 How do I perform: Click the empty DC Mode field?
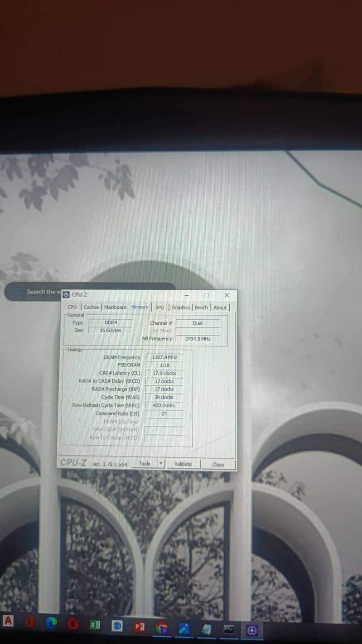tap(198, 331)
